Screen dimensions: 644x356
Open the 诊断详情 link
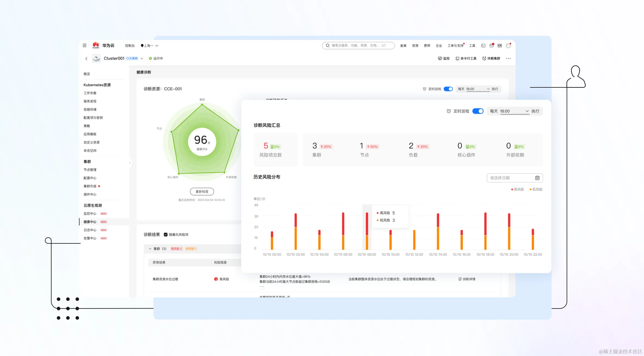click(467, 279)
